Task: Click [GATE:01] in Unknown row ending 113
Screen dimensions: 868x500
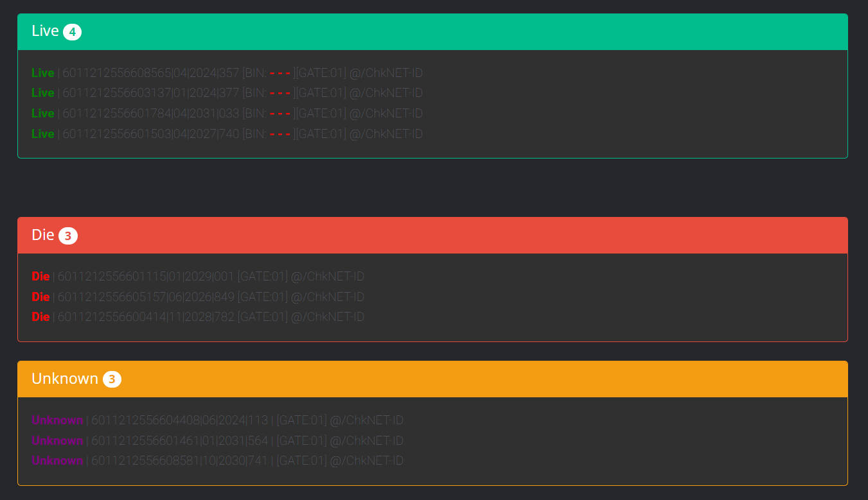Action: 302,420
